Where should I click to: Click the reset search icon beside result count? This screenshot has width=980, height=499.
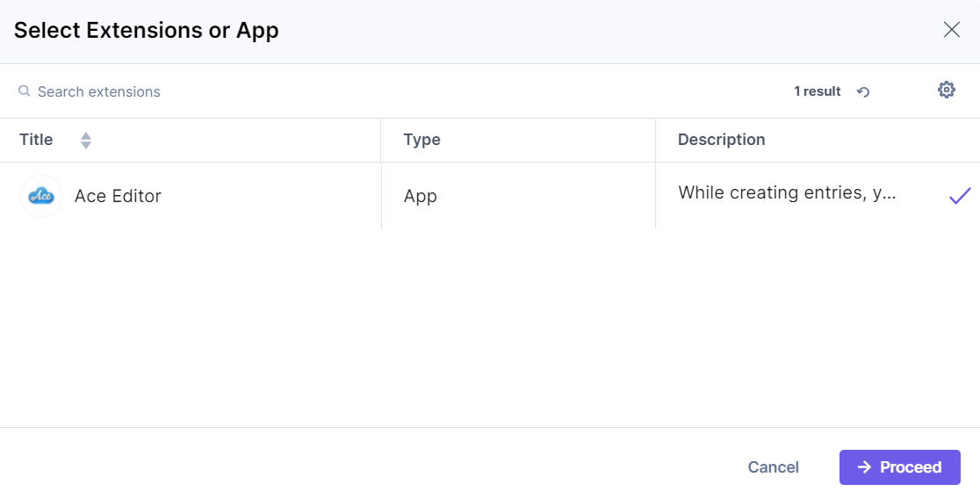pos(863,91)
